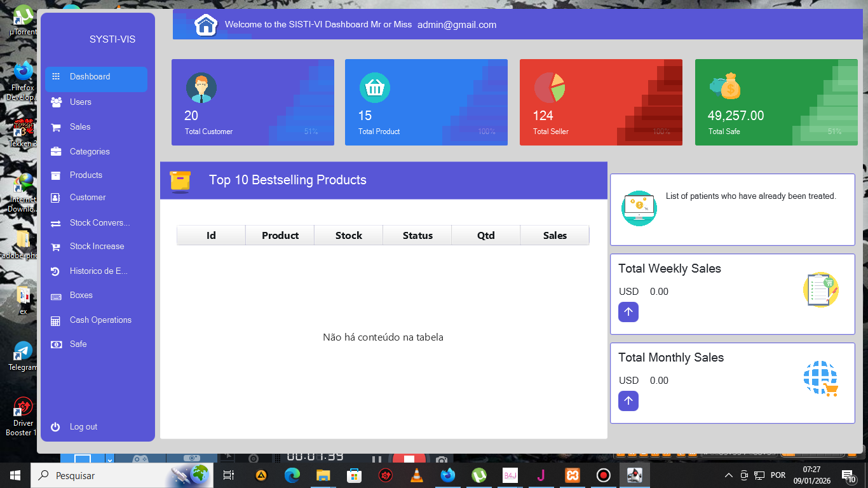Click the Total Seller pie chart icon
Image resolution: width=868 pixels, height=488 pixels.
[x=550, y=88]
